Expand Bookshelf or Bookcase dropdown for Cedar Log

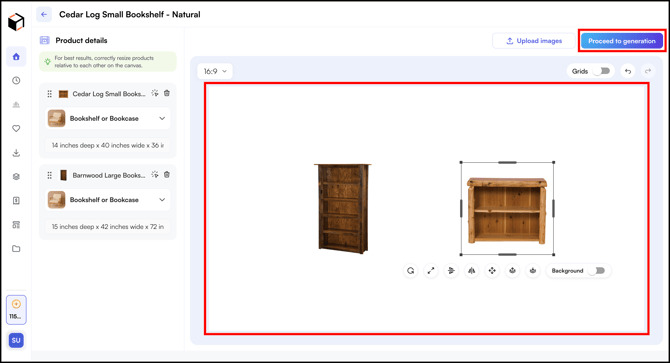(x=108, y=118)
